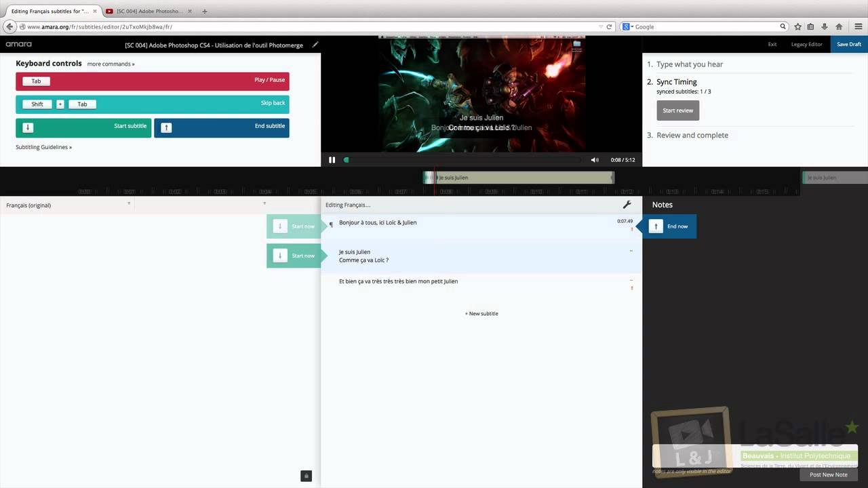Viewport: 868px width, 488px height.
Task: Click the 0:07.49 timestamp
Action: point(625,221)
